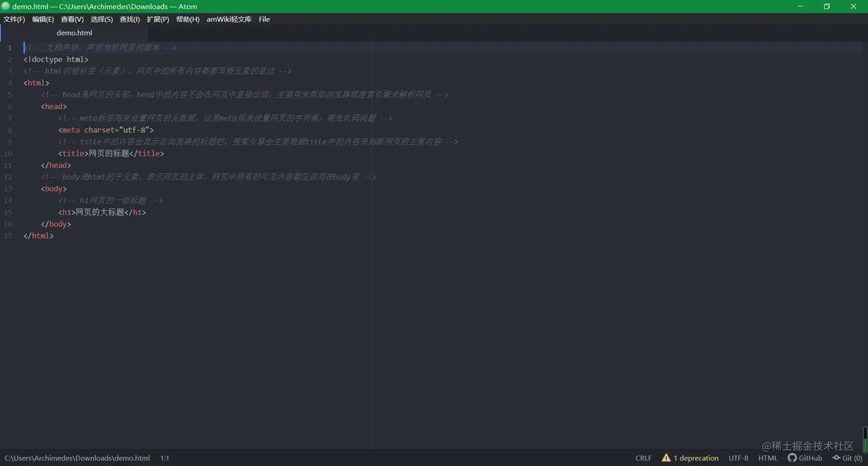Open the 帮助(H) menu

click(188, 20)
